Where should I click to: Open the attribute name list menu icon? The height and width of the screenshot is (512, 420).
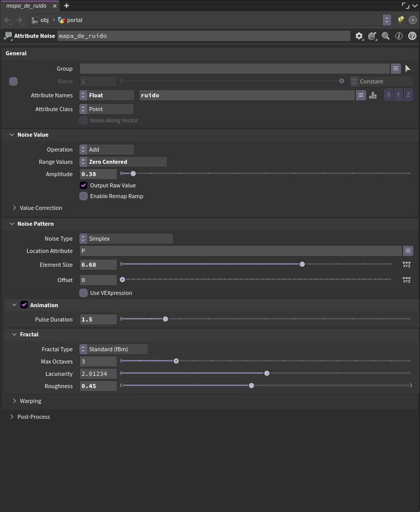tap(361, 95)
